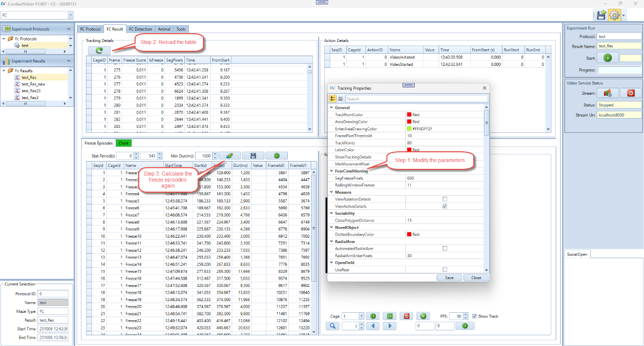Click Save in Tracking Properties dialog

coord(449,278)
